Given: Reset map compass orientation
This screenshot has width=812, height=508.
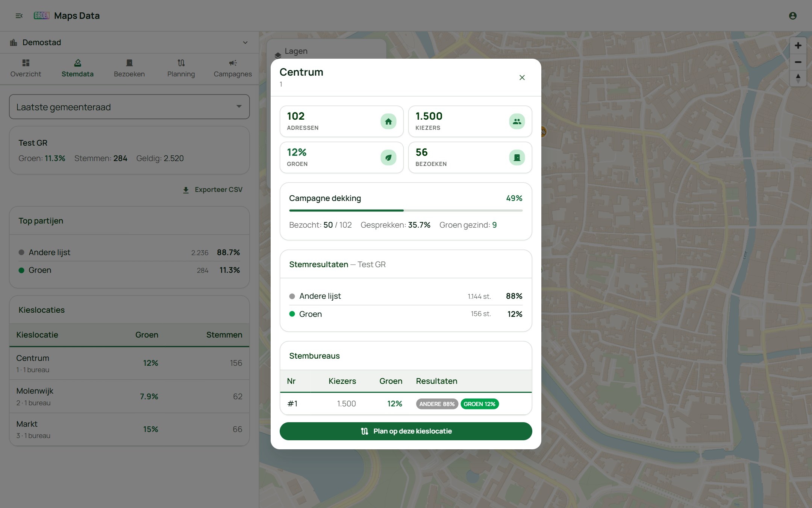Looking at the screenshot, I should [798, 78].
